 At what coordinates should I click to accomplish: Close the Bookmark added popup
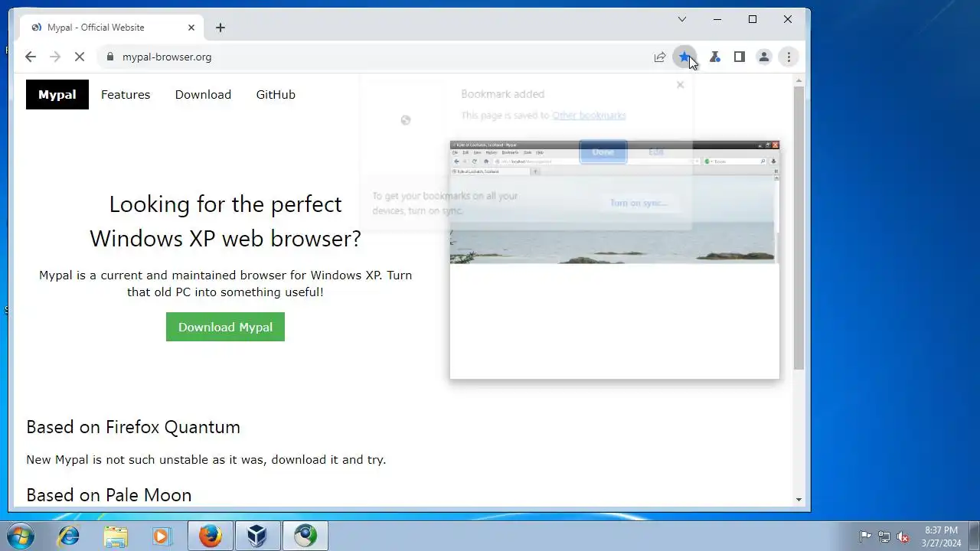coord(680,85)
